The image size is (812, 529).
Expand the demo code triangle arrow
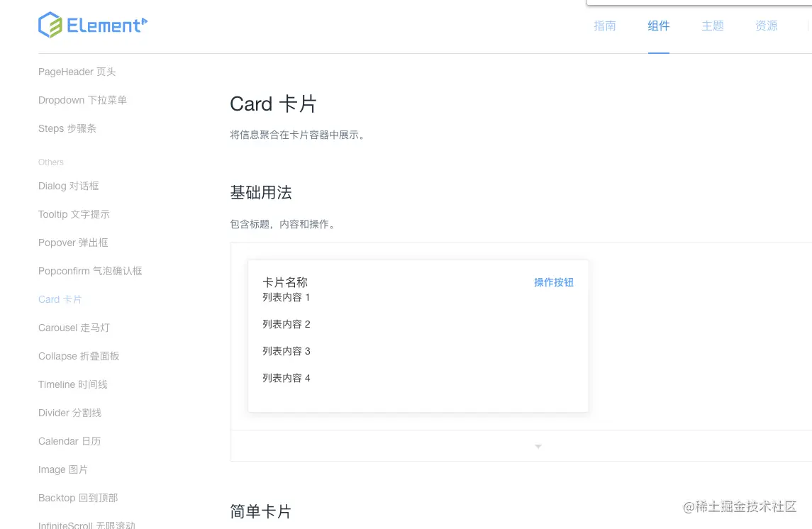tap(538, 446)
